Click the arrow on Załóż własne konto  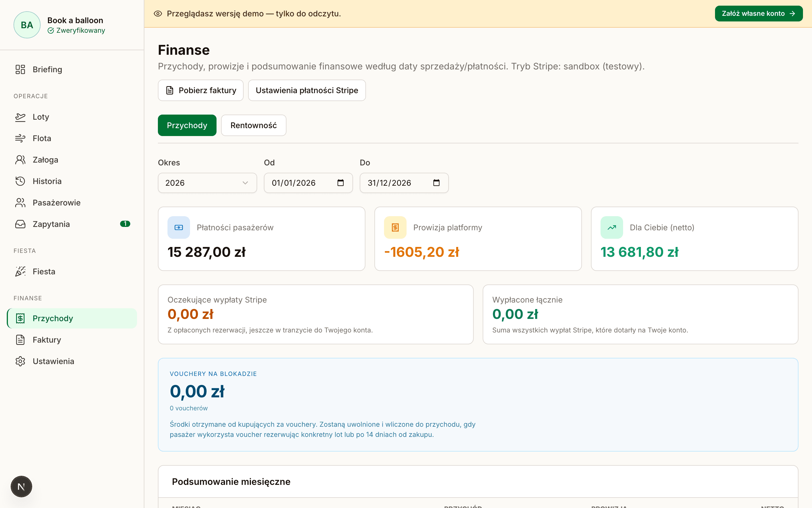[x=793, y=14]
